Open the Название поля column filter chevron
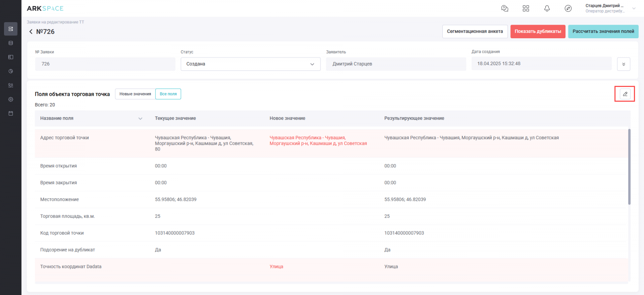 tap(140, 118)
